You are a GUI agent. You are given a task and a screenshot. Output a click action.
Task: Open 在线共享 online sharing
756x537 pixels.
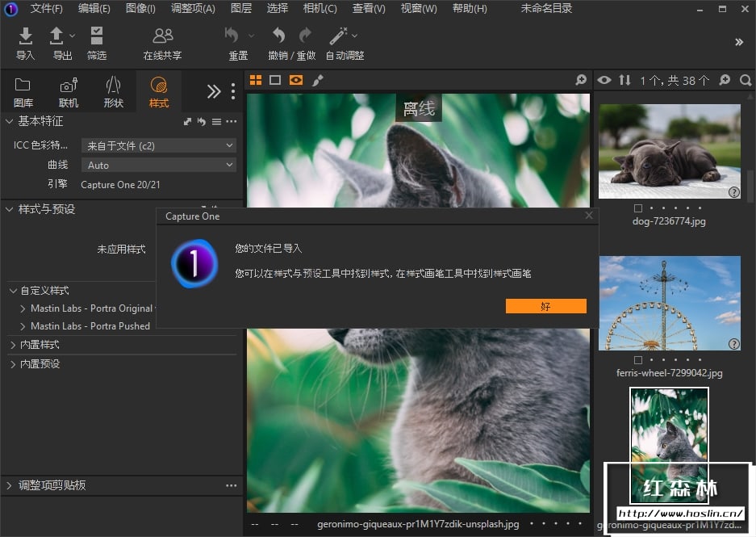click(162, 36)
